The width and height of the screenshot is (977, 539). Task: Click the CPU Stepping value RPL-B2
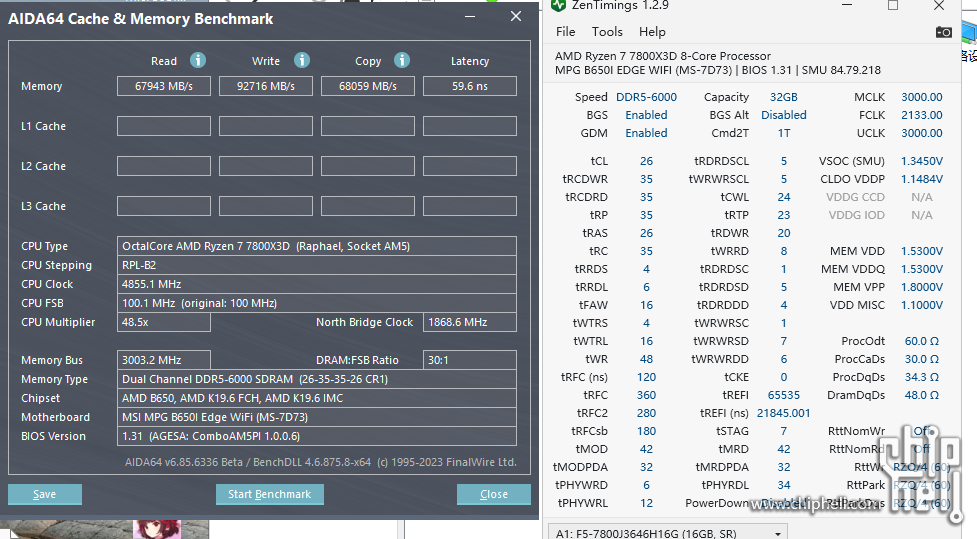click(x=317, y=265)
